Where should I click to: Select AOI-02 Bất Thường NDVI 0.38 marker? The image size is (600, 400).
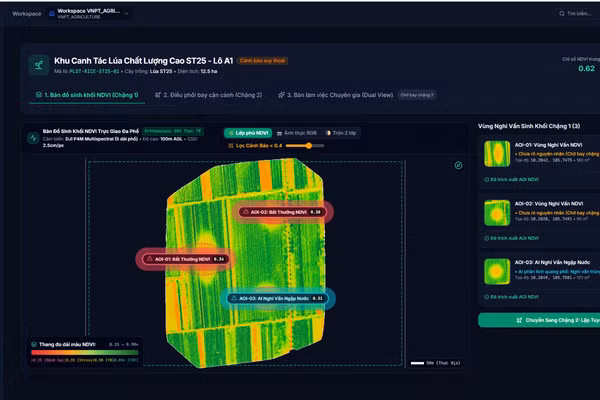tap(283, 212)
